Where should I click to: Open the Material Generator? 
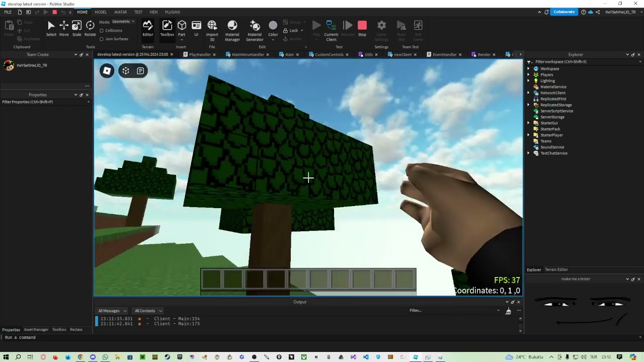(x=255, y=30)
